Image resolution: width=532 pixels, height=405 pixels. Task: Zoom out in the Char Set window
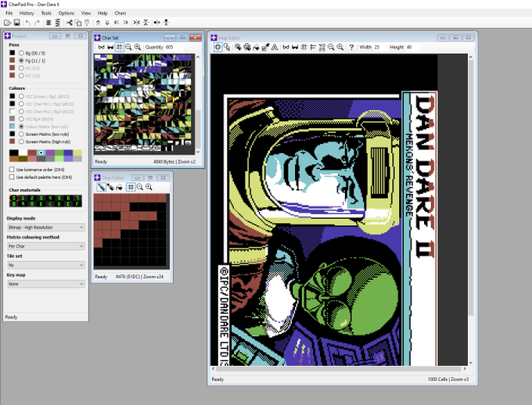pos(128,47)
